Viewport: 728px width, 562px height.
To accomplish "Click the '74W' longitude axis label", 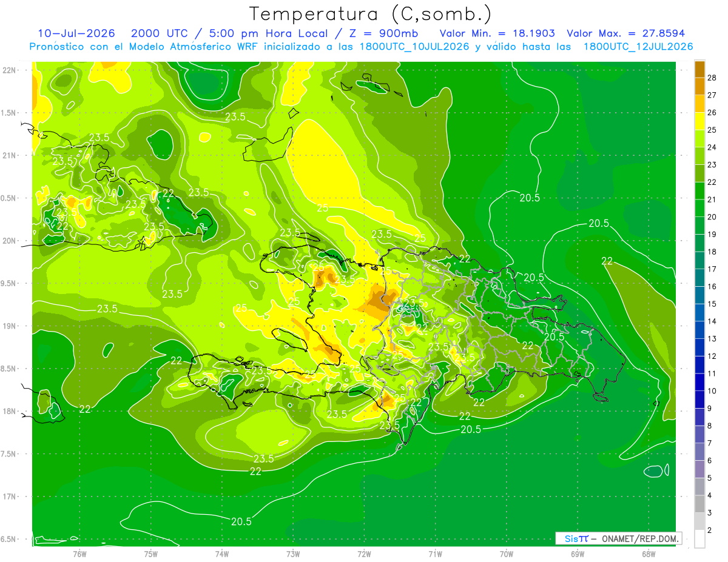I will tap(221, 554).
